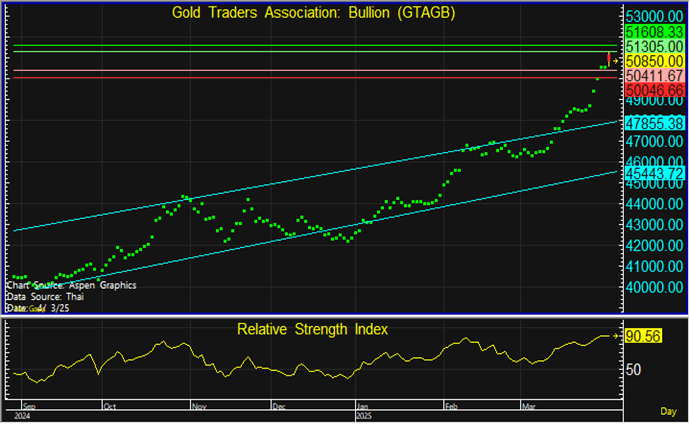This screenshot has height=424, width=690.
Task: Click the Chart Source Aspen Graphics text
Action: (x=71, y=285)
